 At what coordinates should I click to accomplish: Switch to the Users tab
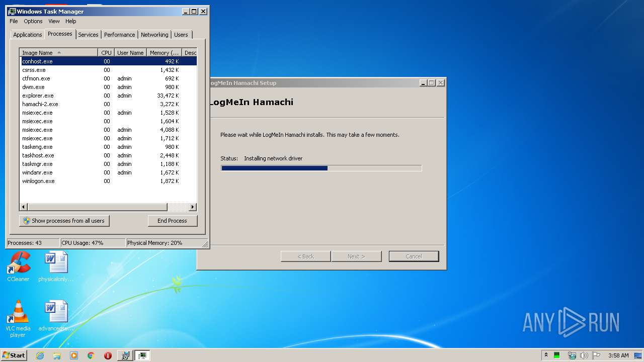[x=181, y=35]
